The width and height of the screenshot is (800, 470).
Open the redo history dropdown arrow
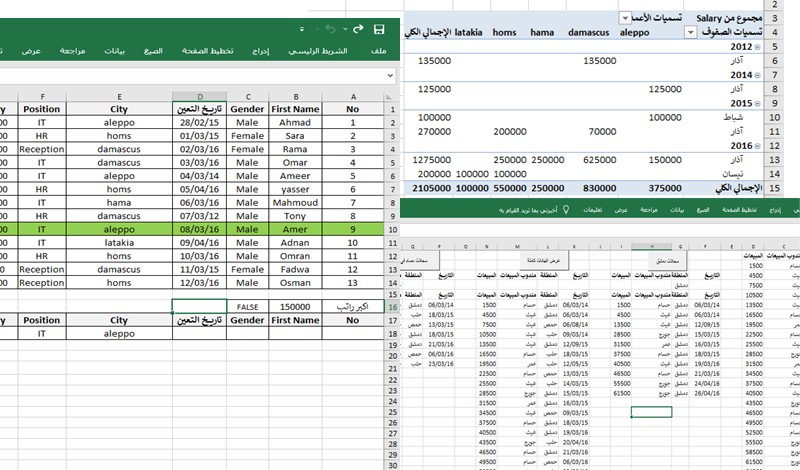pos(345,29)
